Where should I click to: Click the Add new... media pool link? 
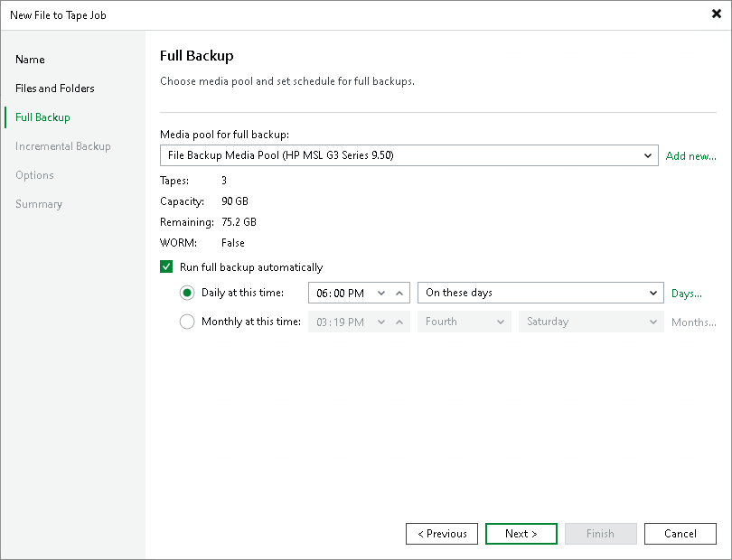pyautogui.click(x=691, y=156)
